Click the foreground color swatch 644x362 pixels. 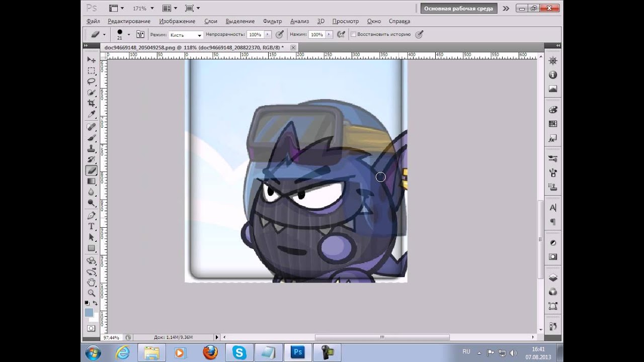(x=89, y=313)
